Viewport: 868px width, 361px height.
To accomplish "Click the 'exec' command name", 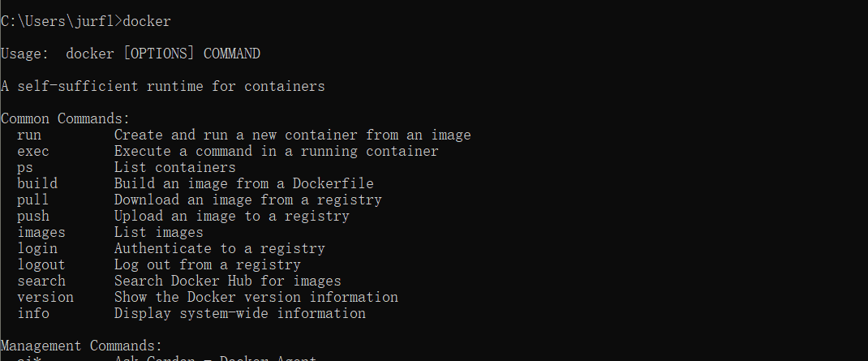I will click(x=33, y=151).
